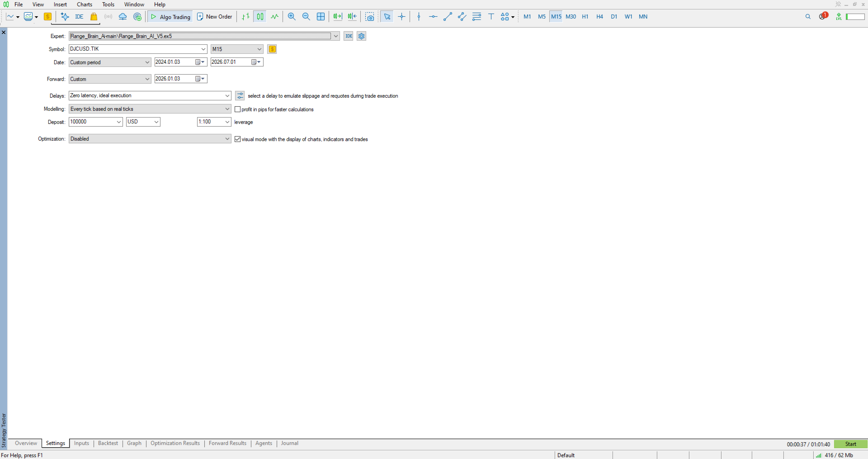Open the Modelling dropdown
868x459 pixels.
150,109
